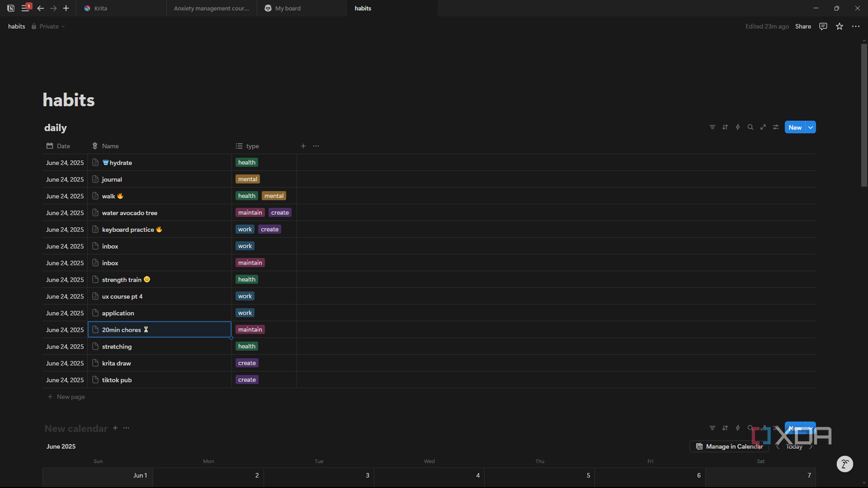
Task: Add a view next to New calendar
Action: point(115,428)
